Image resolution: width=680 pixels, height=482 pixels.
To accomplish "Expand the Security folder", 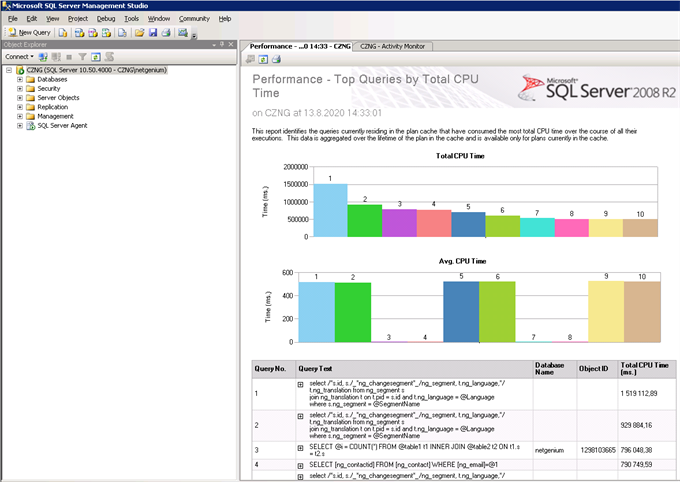I will pos(20,89).
